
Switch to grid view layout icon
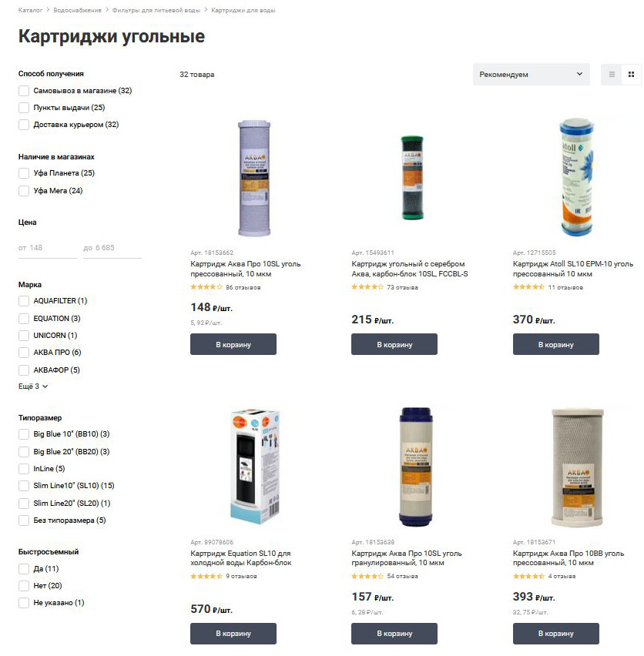pos(631,75)
